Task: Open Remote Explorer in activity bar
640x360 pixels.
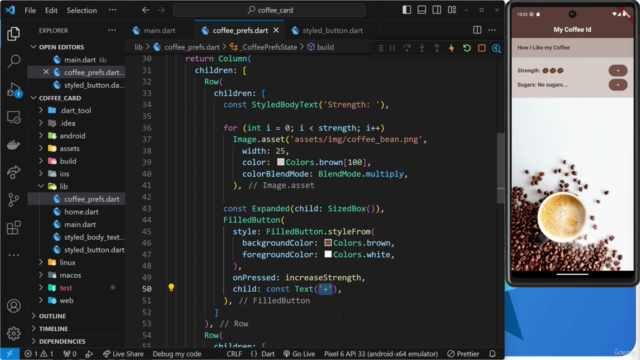Action: [13, 118]
